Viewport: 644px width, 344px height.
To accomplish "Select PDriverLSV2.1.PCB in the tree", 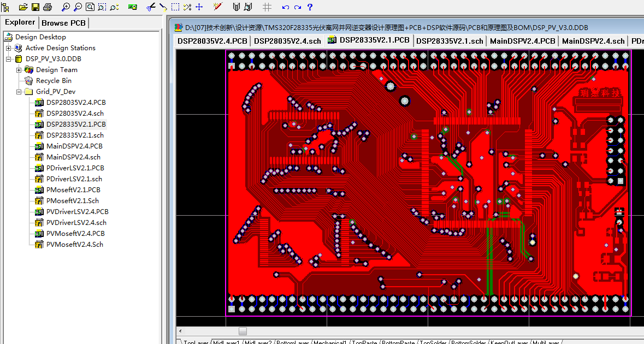I will pos(75,168).
